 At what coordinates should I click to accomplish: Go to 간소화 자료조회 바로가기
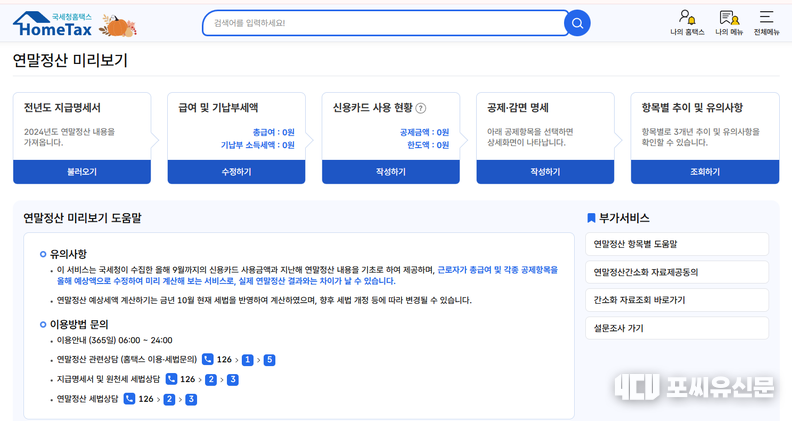click(x=677, y=300)
